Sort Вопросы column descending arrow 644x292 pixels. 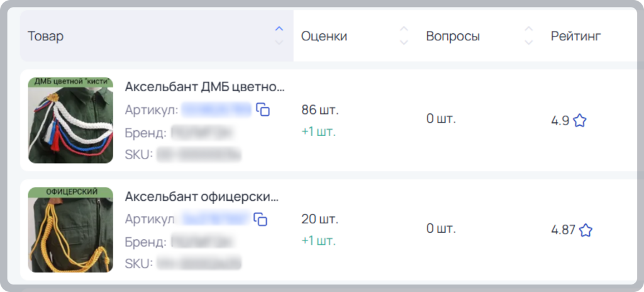(529, 42)
